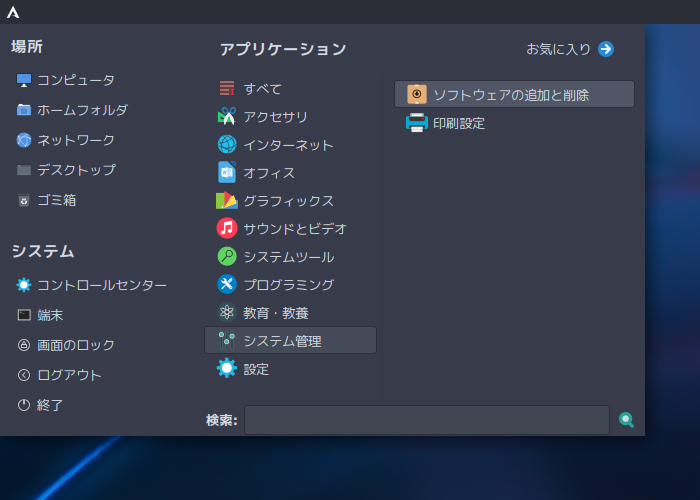The image size is (700, 500).
Task: Click the 端末 text label
Action: tap(50, 315)
